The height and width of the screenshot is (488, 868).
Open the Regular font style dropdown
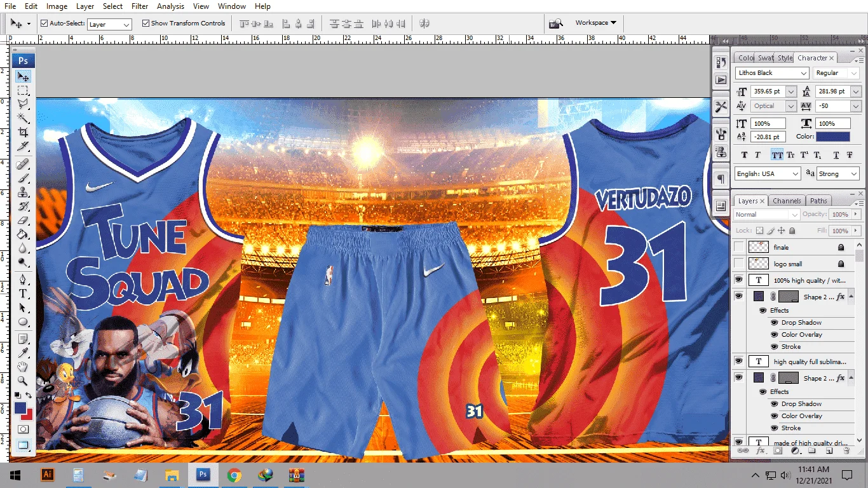click(853, 73)
